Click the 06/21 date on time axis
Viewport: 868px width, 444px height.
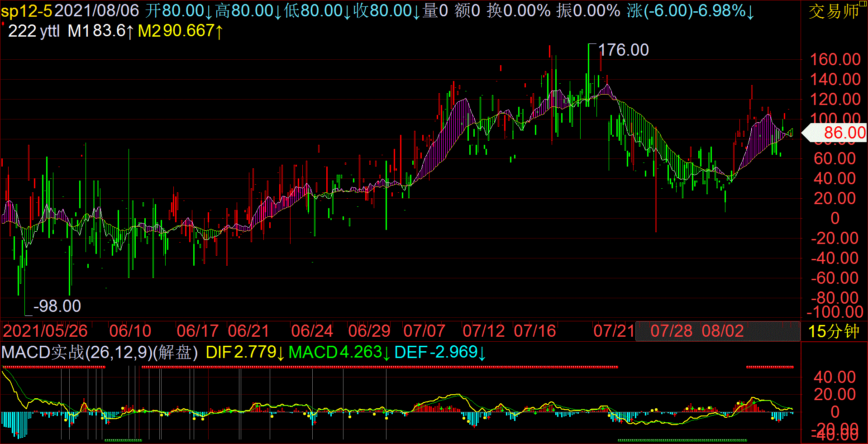click(x=248, y=331)
